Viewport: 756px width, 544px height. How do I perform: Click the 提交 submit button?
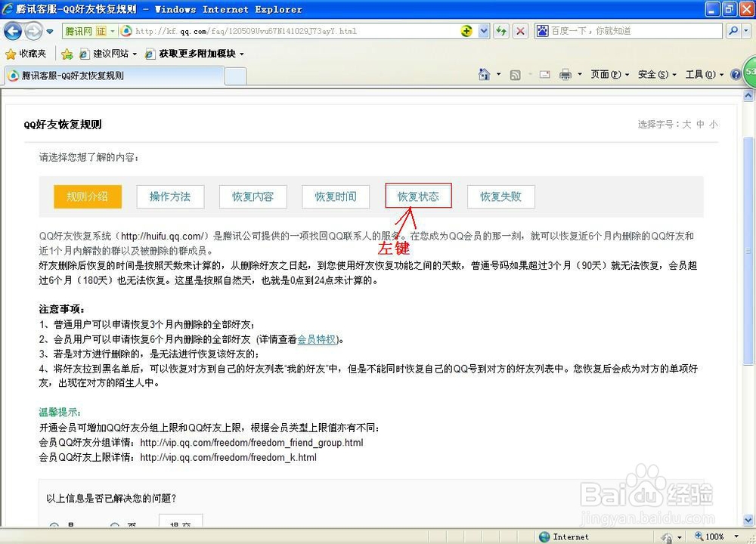180,524
